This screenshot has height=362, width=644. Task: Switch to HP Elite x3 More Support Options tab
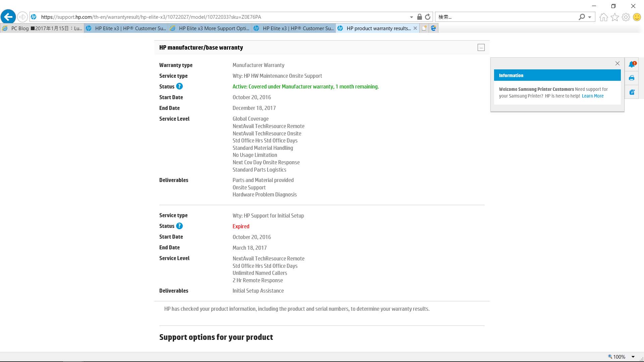(210, 28)
